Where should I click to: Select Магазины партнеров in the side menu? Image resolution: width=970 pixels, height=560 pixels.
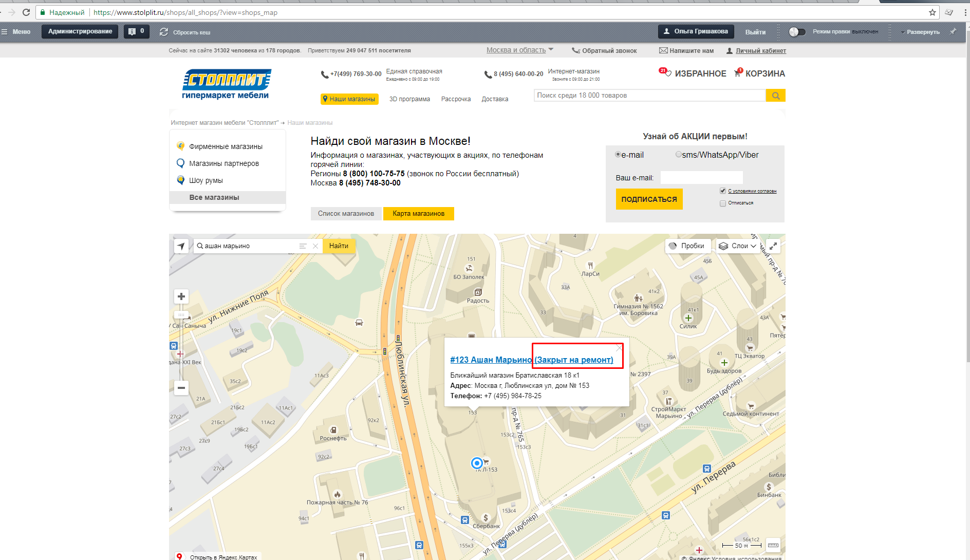(223, 163)
